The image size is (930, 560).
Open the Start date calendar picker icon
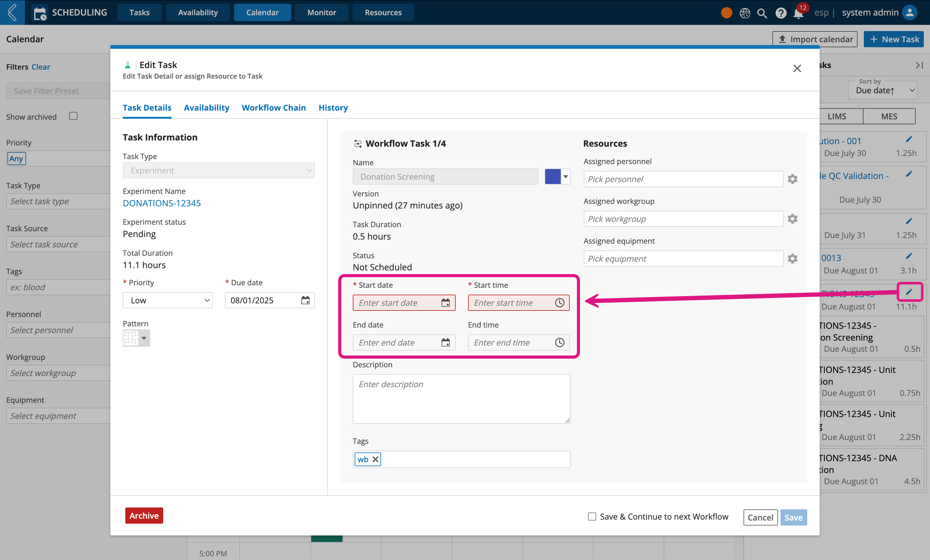pos(445,303)
